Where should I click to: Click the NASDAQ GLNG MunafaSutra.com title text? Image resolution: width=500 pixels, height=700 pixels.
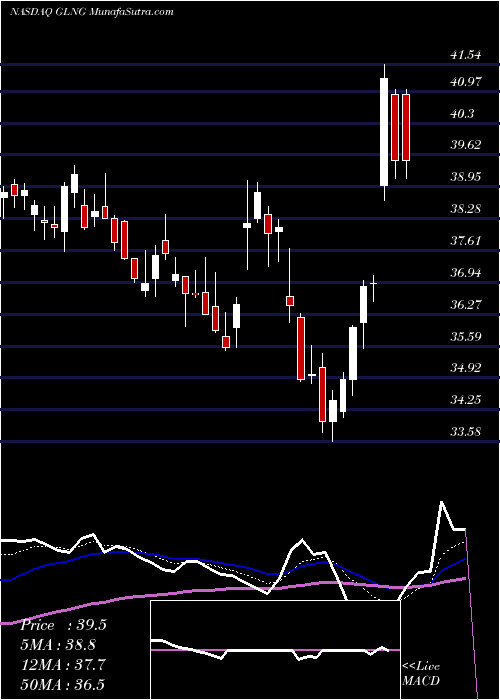[92, 12]
